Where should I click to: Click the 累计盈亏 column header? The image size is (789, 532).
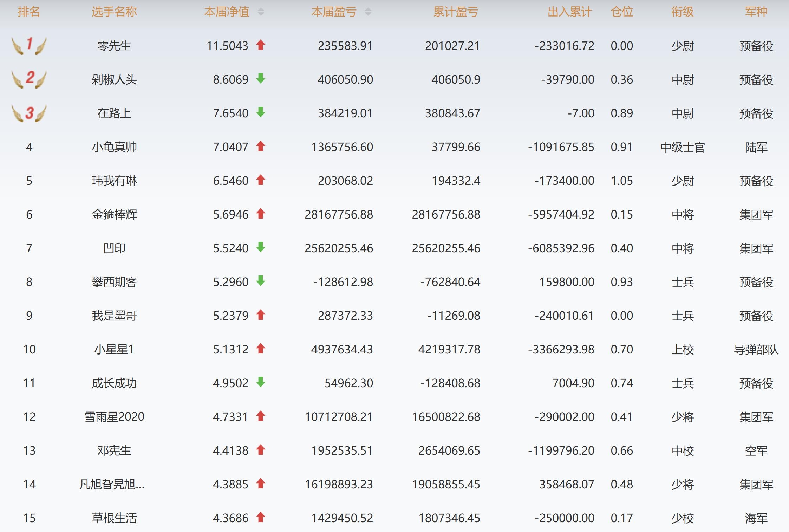(x=455, y=12)
